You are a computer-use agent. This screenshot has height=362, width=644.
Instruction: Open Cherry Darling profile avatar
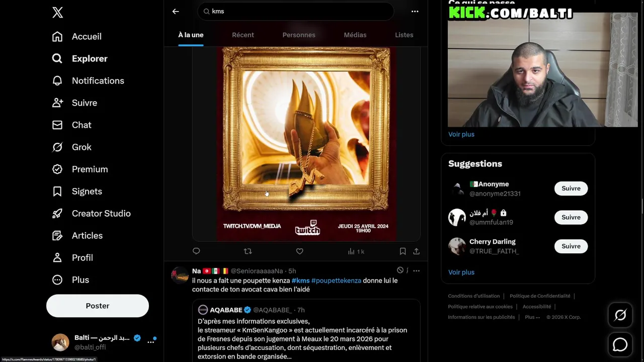pos(457,246)
